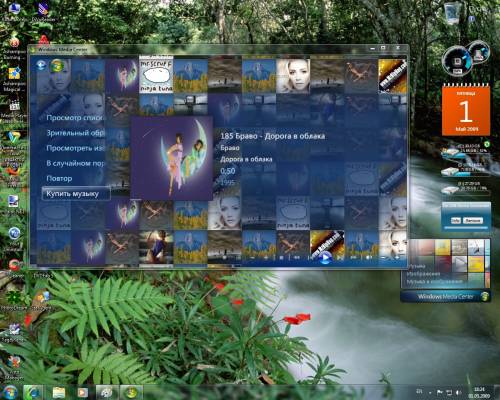Open the network tray icon

click(x=449, y=392)
